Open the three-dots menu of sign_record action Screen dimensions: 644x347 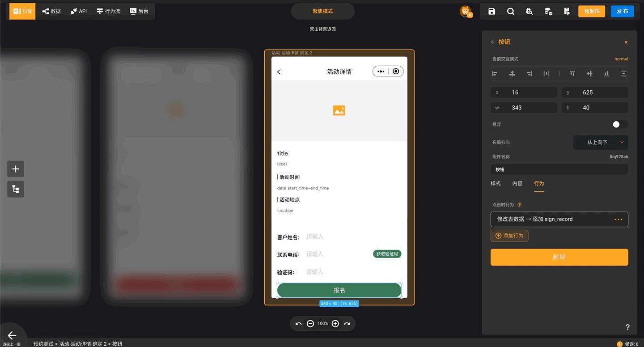point(619,219)
